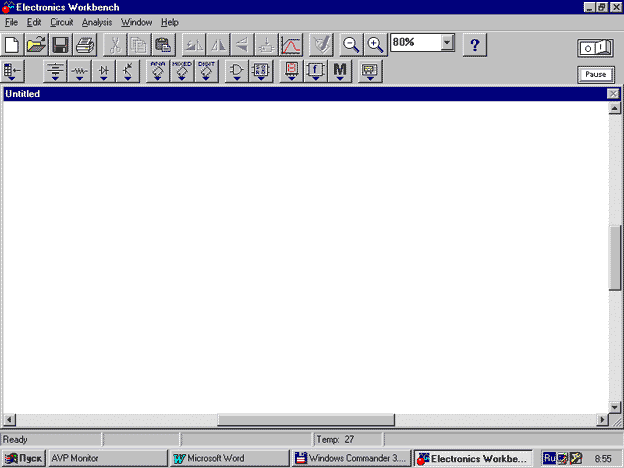Open the Digital flip-flop parts bin

pos(261,71)
